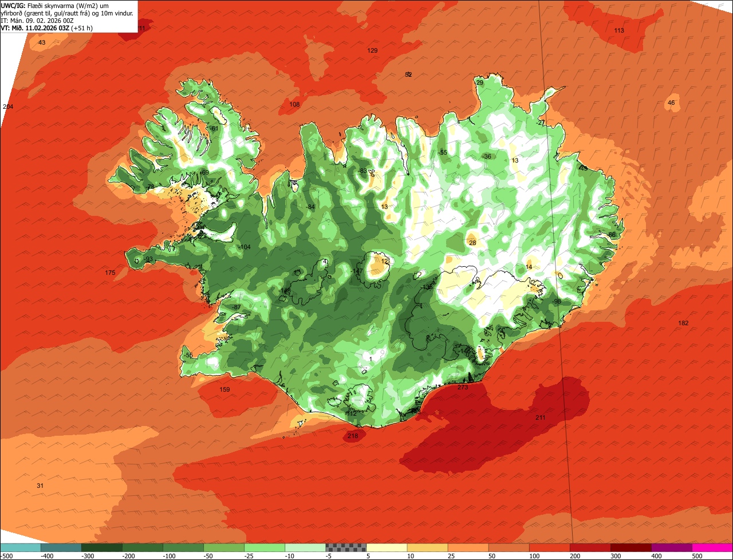The height and width of the screenshot is (560, 733).
Task: Click the legend swatch between 300 and 400
Action: [x=630, y=547]
